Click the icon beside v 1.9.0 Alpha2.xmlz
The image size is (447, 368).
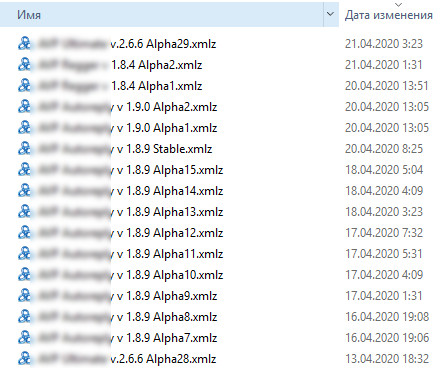point(24,107)
